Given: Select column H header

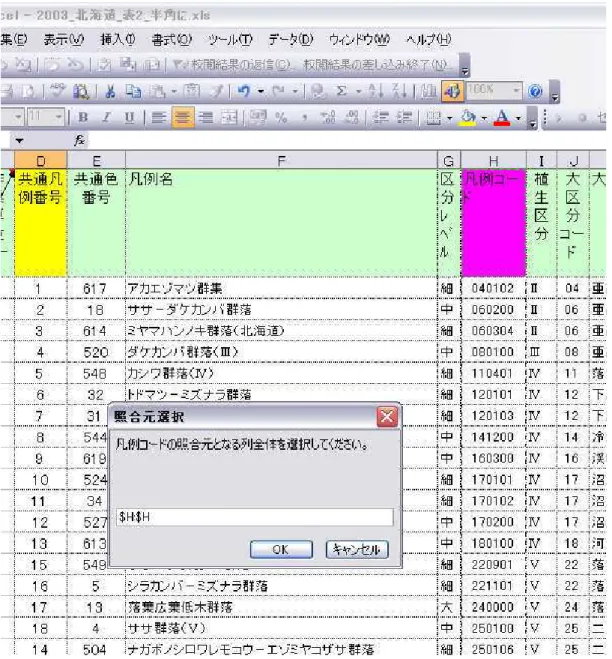Looking at the screenshot, I should pyautogui.click(x=494, y=161).
